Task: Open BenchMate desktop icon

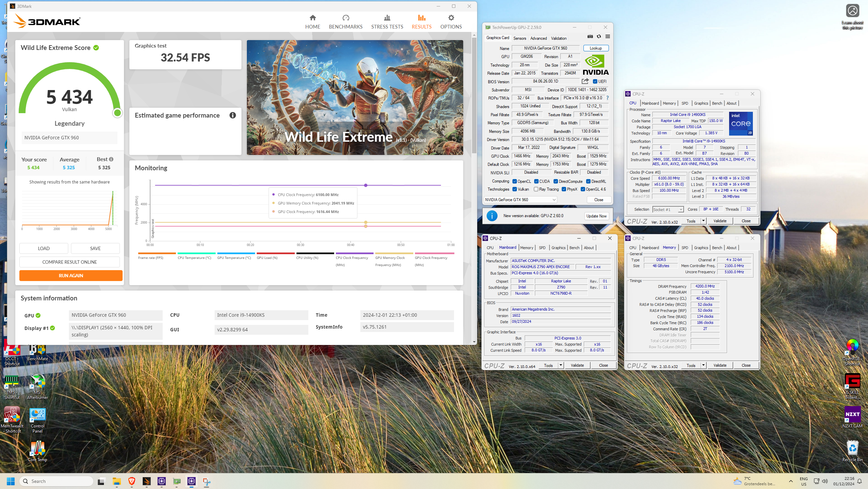Action: pyautogui.click(x=38, y=352)
